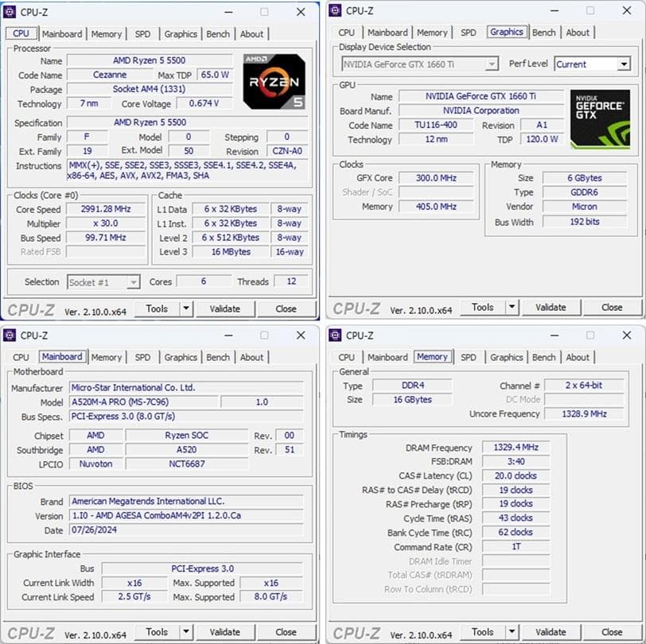Click the Validate button in the CPU window
The image size is (646, 644).
tap(226, 308)
